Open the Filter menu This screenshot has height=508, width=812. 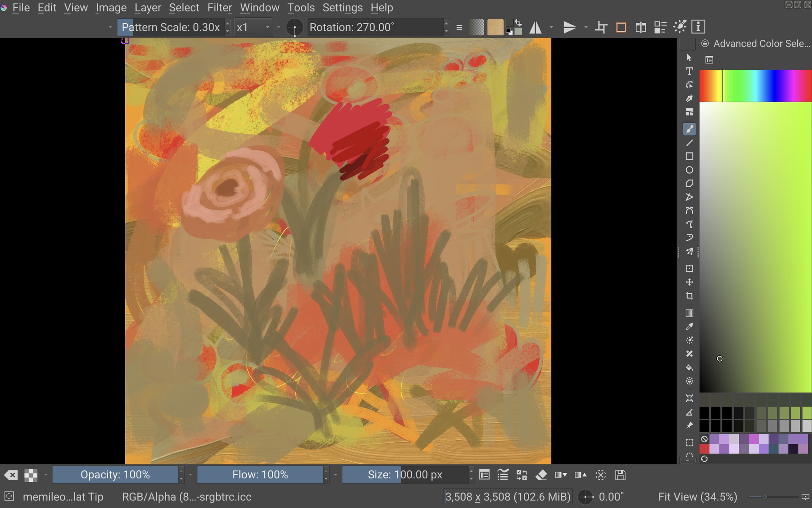point(219,8)
